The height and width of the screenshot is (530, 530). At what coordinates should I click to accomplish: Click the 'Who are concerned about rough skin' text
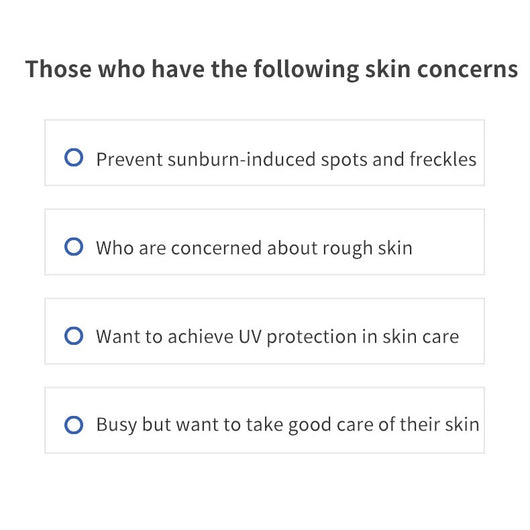coord(254,248)
